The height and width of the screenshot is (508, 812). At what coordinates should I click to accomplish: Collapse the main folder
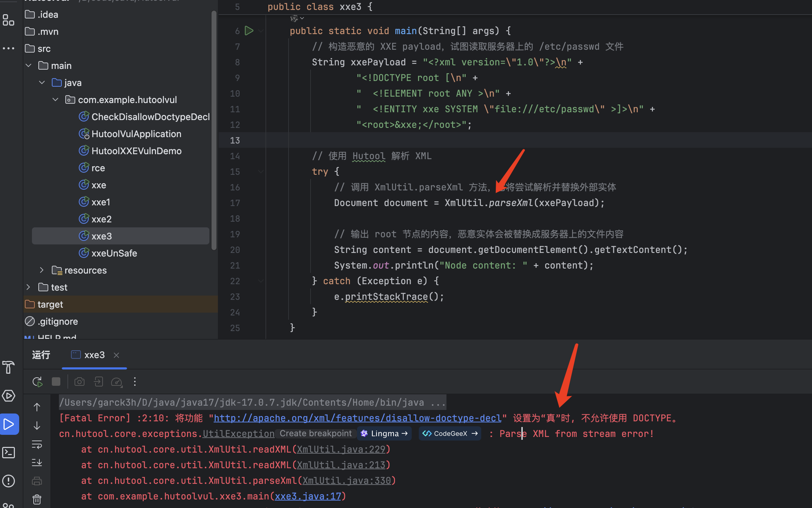point(29,66)
